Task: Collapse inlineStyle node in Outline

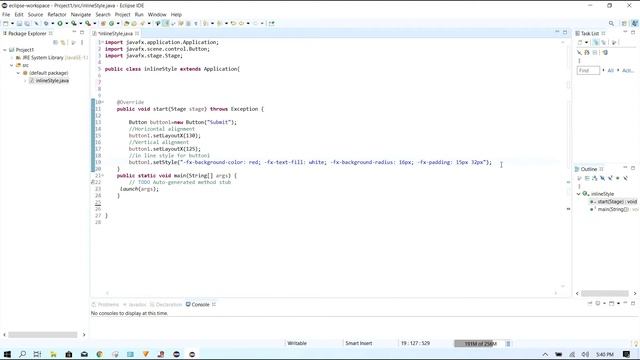Action: click(578, 194)
